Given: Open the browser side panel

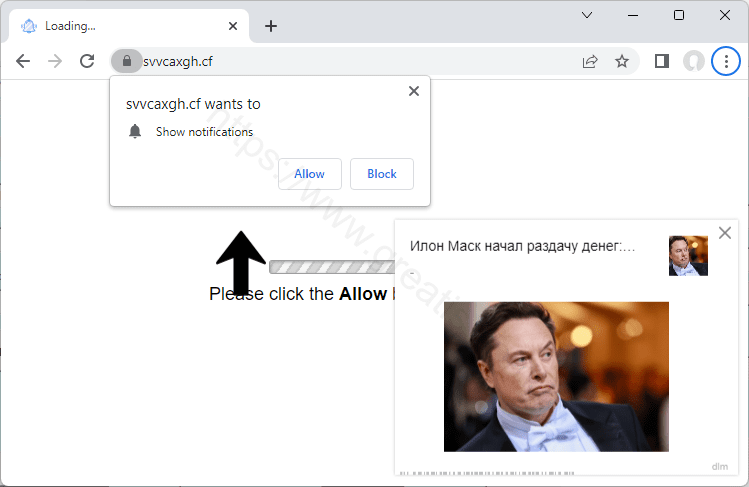Looking at the screenshot, I should point(661,61).
